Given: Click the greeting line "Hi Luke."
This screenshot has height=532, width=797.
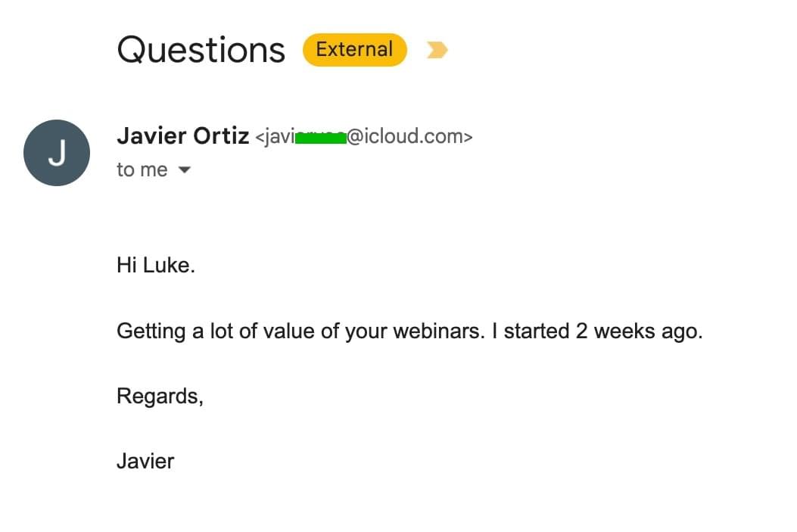Looking at the screenshot, I should pyautogui.click(x=155, y=266).
